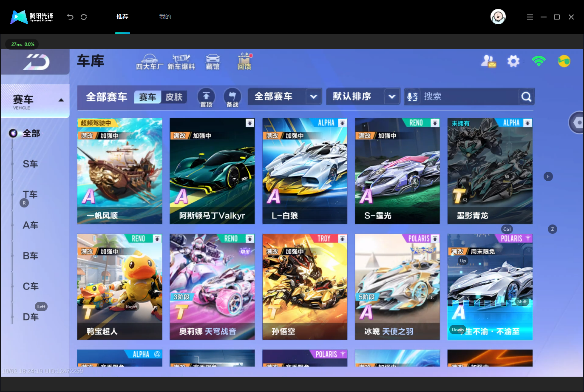Select the D车 category
The image size is (584, 392).
tap(31, 317)
